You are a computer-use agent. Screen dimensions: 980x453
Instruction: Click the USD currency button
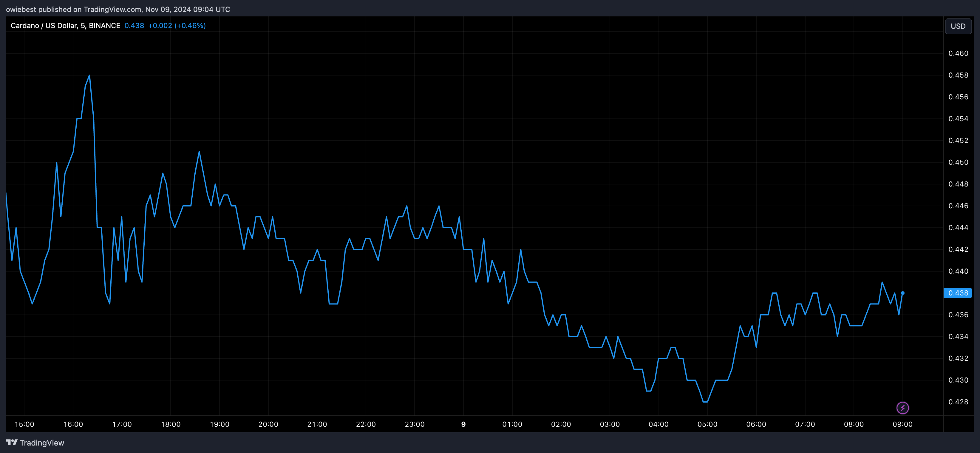click(x=958, y=26)
